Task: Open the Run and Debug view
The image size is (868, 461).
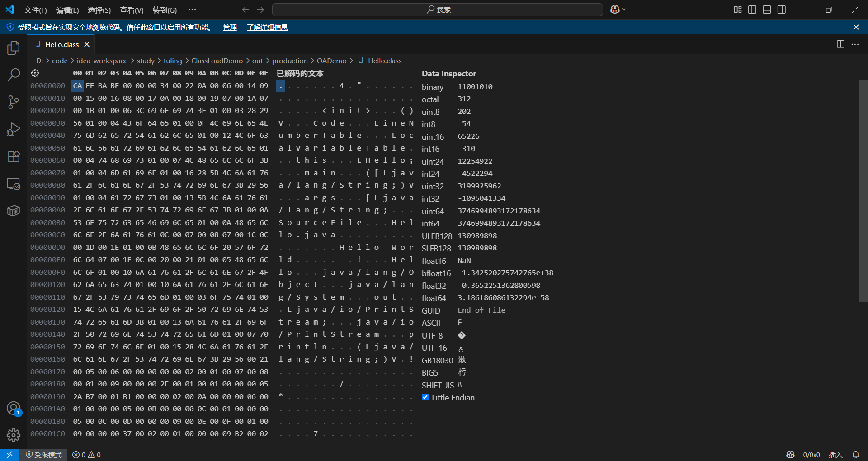Action: [x=14, y=130]
